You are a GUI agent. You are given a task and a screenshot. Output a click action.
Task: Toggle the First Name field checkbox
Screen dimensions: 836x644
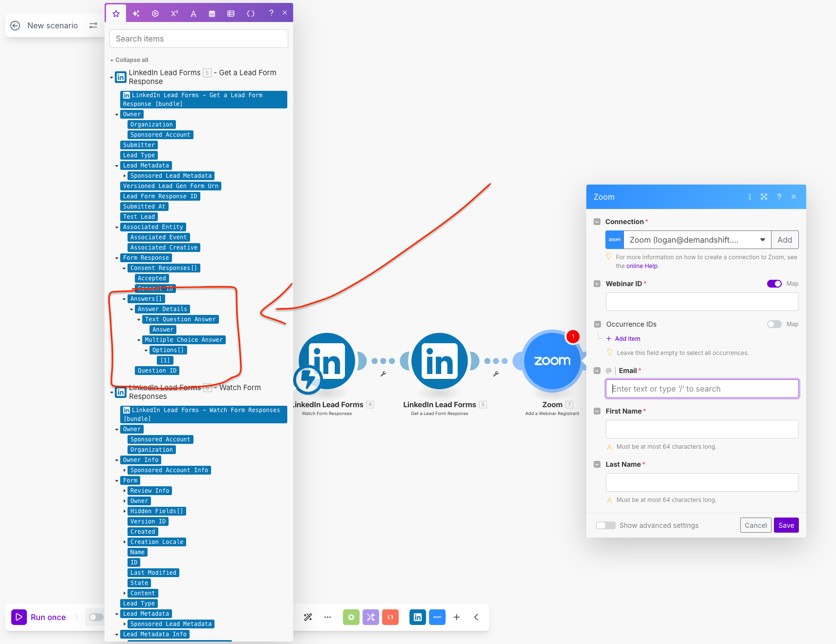coord(597,411)
